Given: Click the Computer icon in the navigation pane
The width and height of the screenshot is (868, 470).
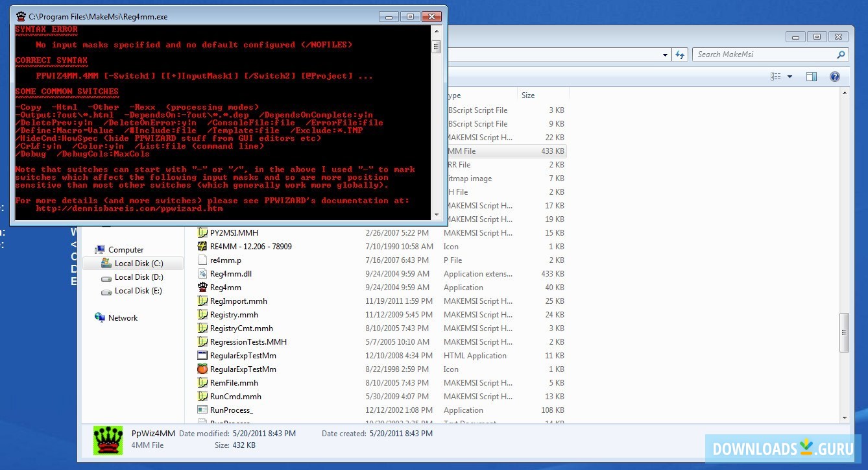Looking at the screenshot, I should pyautogui.click(x=100, y=250).
